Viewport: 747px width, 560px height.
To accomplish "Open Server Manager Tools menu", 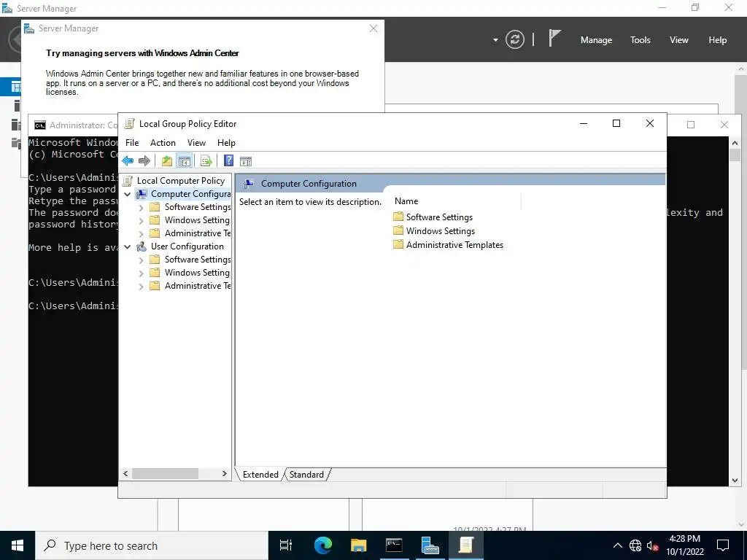I will pyautogui.click(x=640, y=40).
